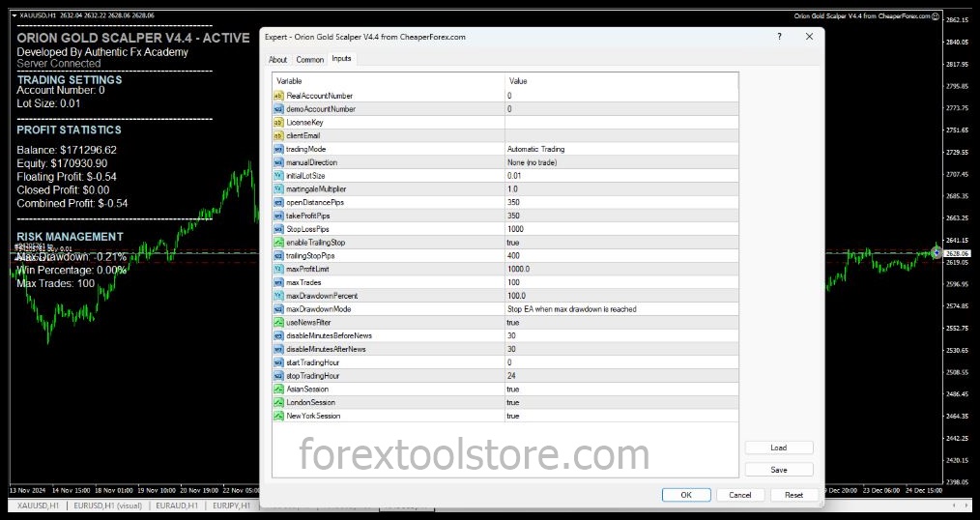Switch to the About tab
The image size is (980, 520).
click(x=277, y=59)
